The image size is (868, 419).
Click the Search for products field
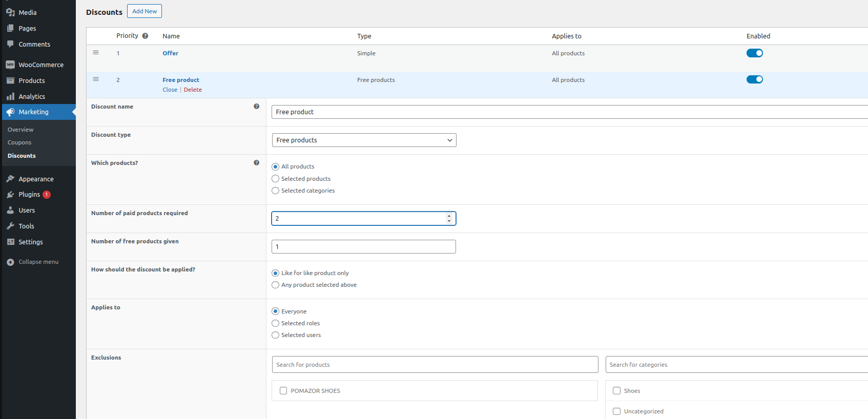[x=435, y=365]
